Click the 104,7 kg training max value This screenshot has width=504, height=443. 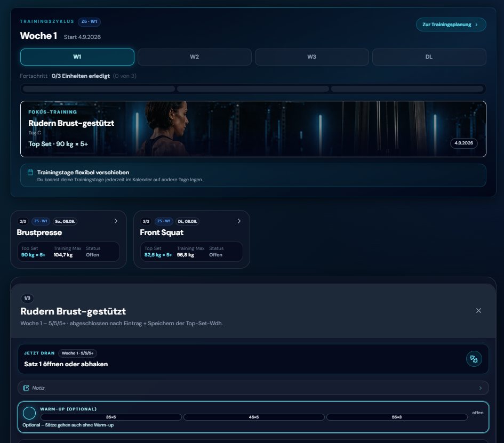click(x=63, y=255)
